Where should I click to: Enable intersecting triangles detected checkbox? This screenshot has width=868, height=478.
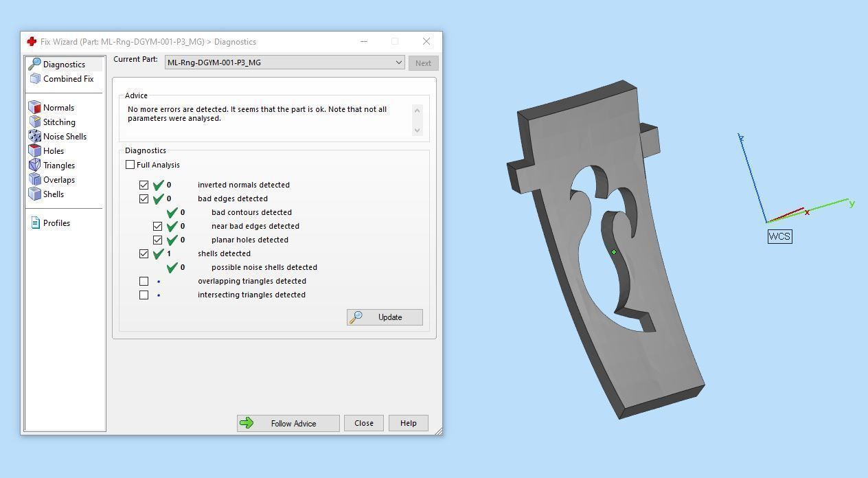point(144,295)
